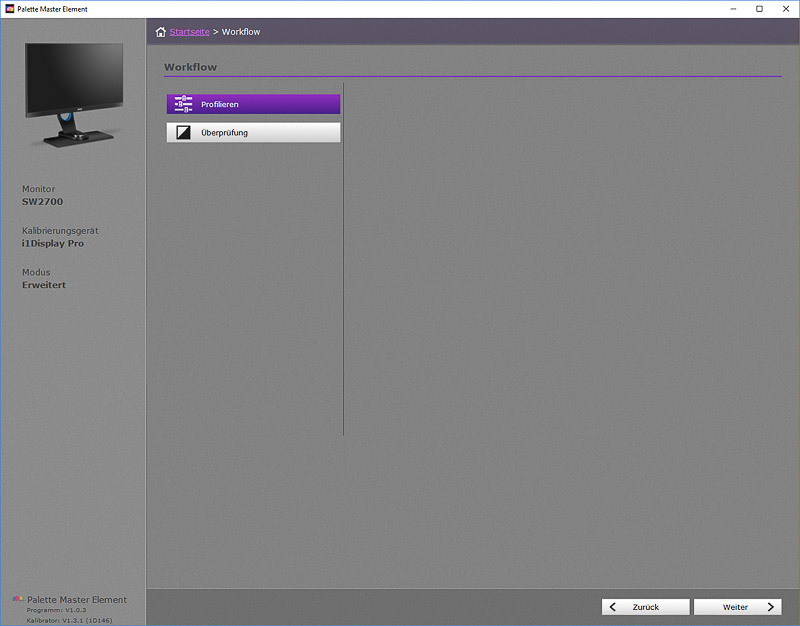Click the Weiter button

point(737,607)
